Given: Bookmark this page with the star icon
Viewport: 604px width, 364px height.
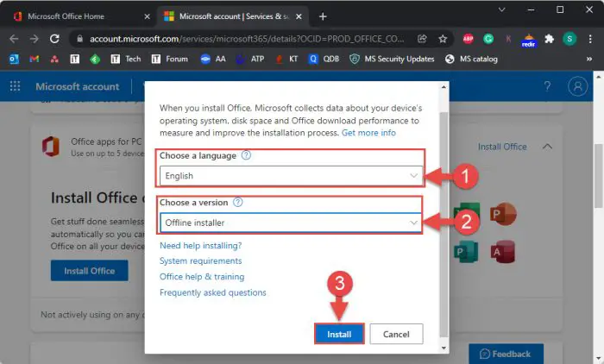Looking at the screenshot, I should click(x=443, y=39).
